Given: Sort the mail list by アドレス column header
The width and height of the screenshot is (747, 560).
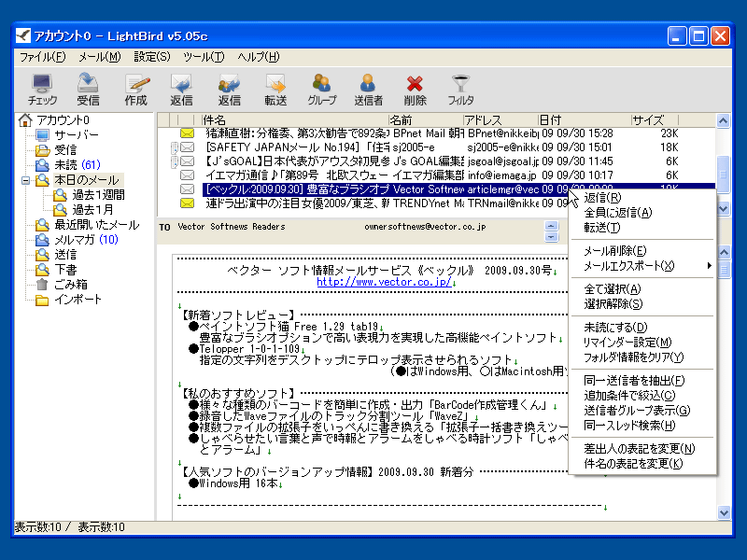Looking at the screenshot, I should [x=500, y=120].
